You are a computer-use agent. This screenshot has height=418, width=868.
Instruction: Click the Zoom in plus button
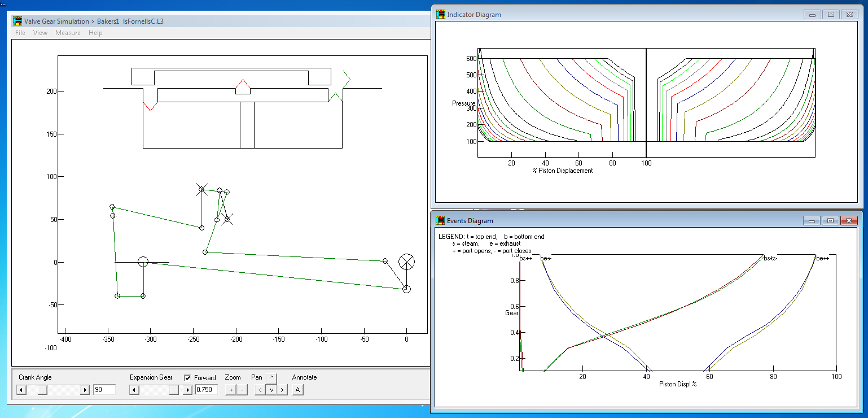(x=231, y=390)
